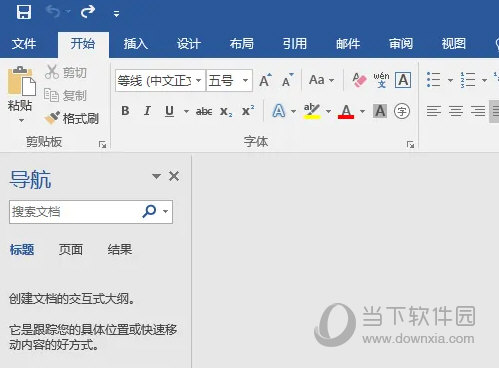Clear all formatting with eraser icon
499x368 pixels.
point(359,80)
